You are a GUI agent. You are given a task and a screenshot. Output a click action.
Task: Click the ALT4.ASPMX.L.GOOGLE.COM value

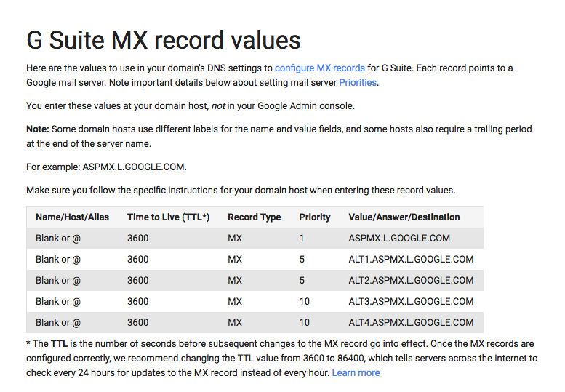pyautogui.click(x=411, y=322)
